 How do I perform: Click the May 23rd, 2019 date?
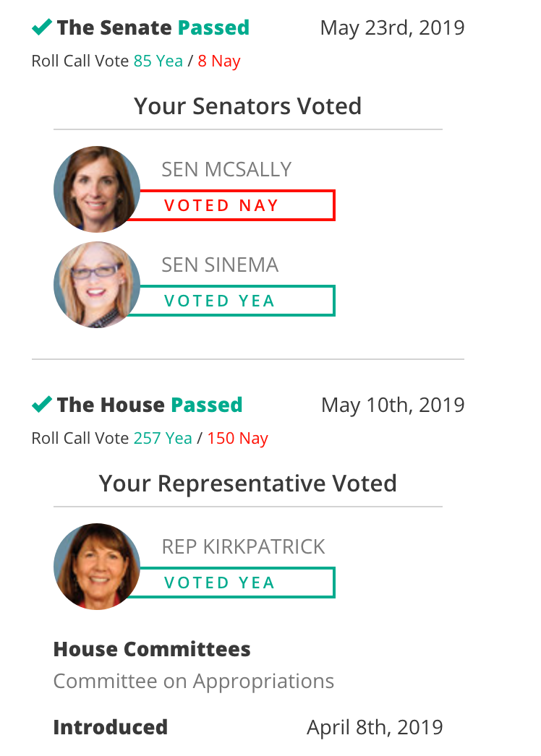pos(392,28)
